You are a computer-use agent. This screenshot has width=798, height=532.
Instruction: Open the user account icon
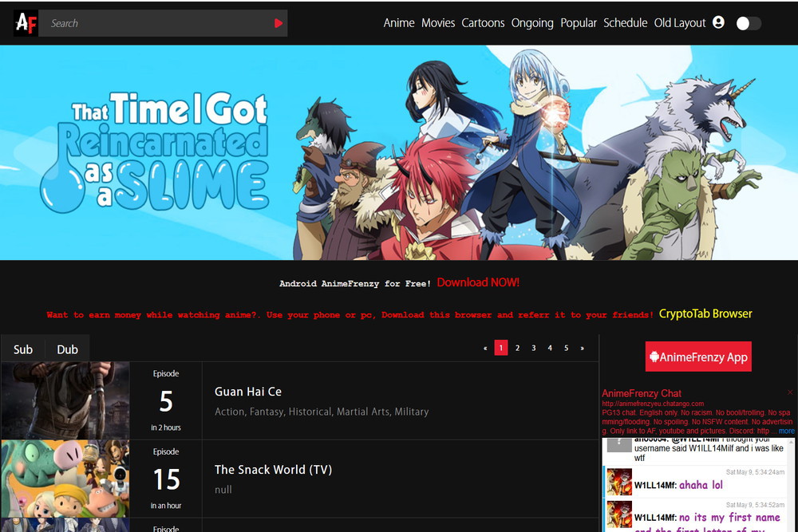pos(718,23)
